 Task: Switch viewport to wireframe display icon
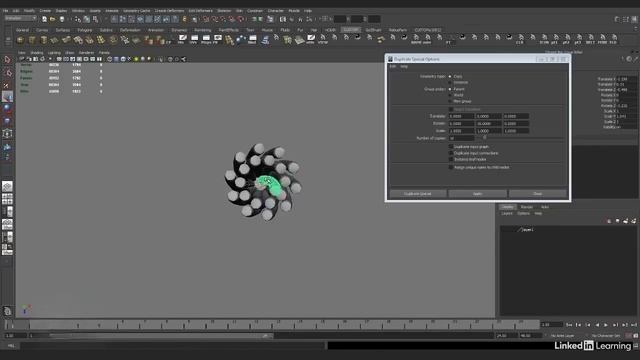(x=109, y=59)
